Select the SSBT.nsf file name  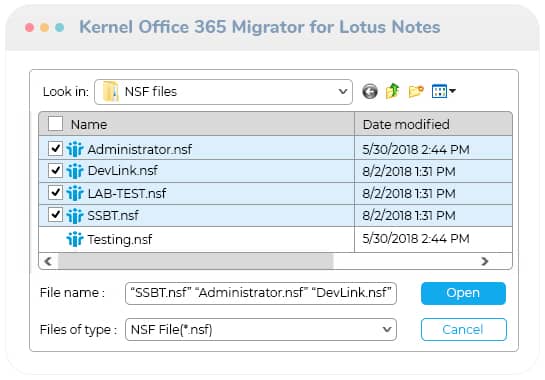[113, 216]
